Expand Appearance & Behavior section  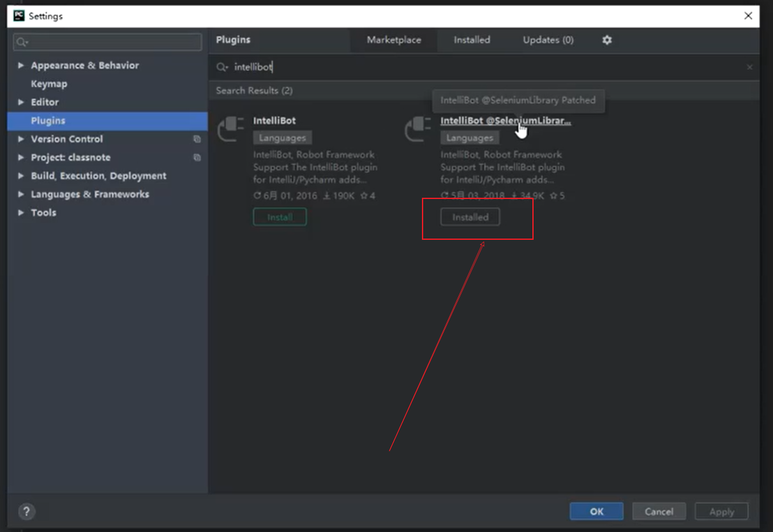click(x=21, y=66)
